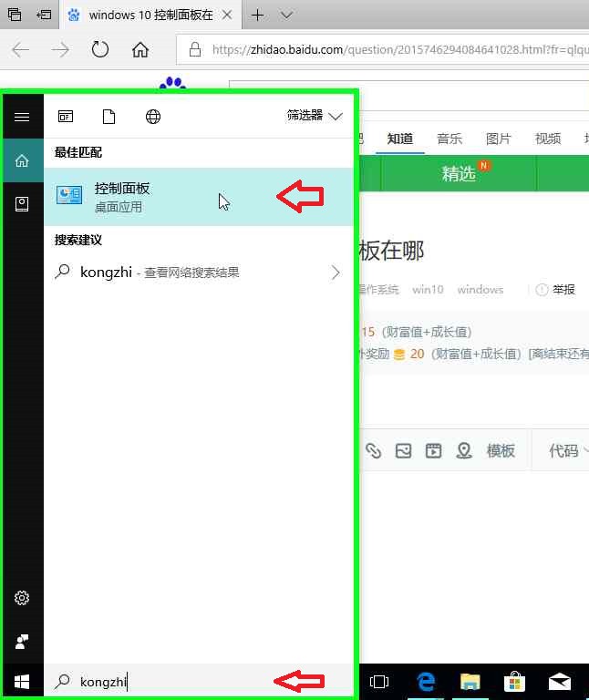This screenshot has width=589, height=700.
Task: Click the set-tabs-aside icon in Edge
Action: coord(44,15)
